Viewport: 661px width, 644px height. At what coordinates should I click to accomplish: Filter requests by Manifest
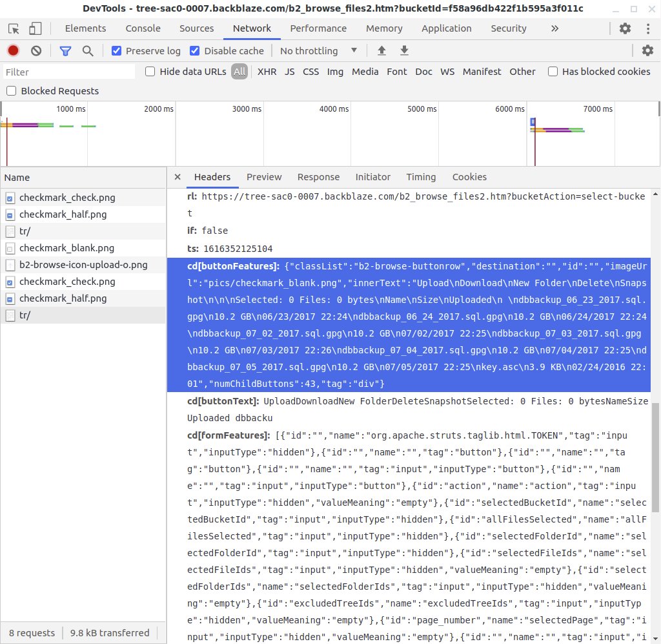click(482, 72)
